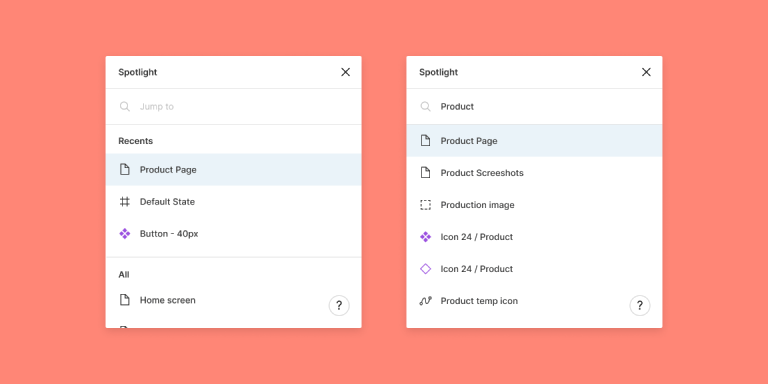Click the 'Jump to' search field
This screenshot has height=384, width=768.
click(234, 106)
